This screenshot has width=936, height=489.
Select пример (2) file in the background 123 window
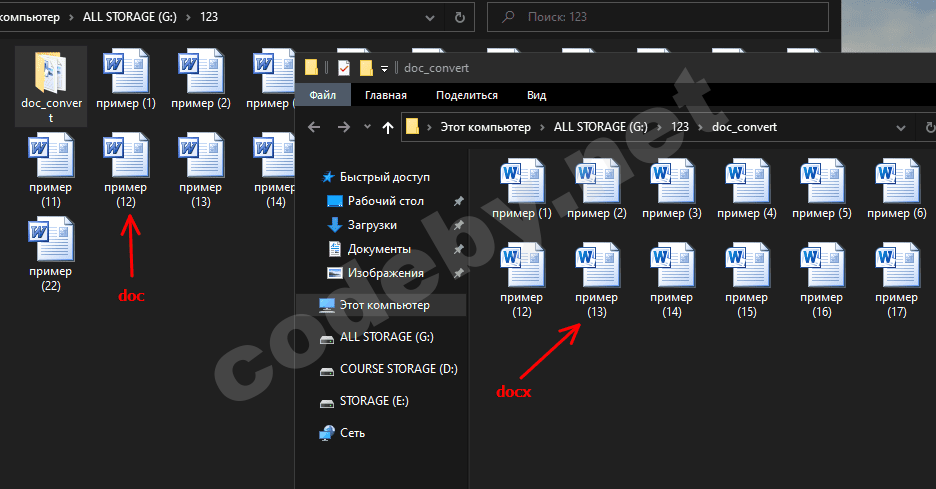[201, 79]
